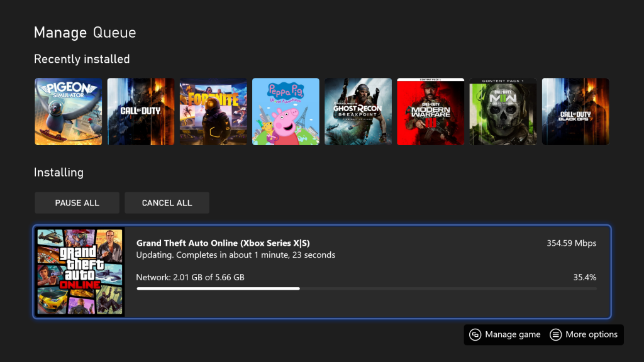Image resolution: width=644 pixels, height=362 pixels.
Task: Open Call of Duty Black Ops 7 tile
Action: point(575,111)
